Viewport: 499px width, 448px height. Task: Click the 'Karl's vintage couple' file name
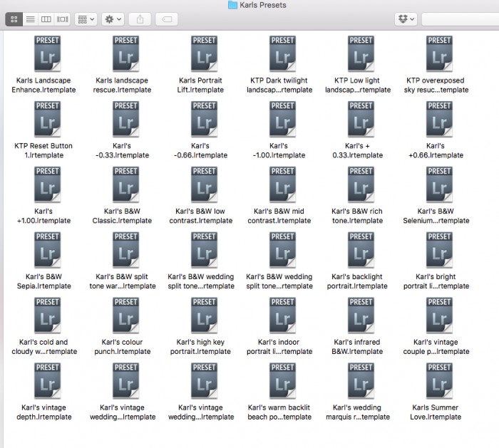tap(436, 347)
